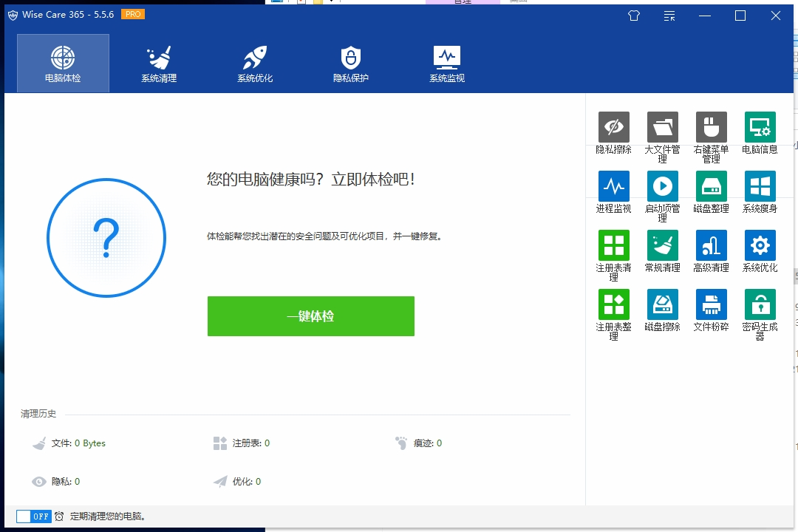Click the 优化: 0 history entry
Viewport: 798px width, 532px height.
pyautogui.click(x=247, y=482)
